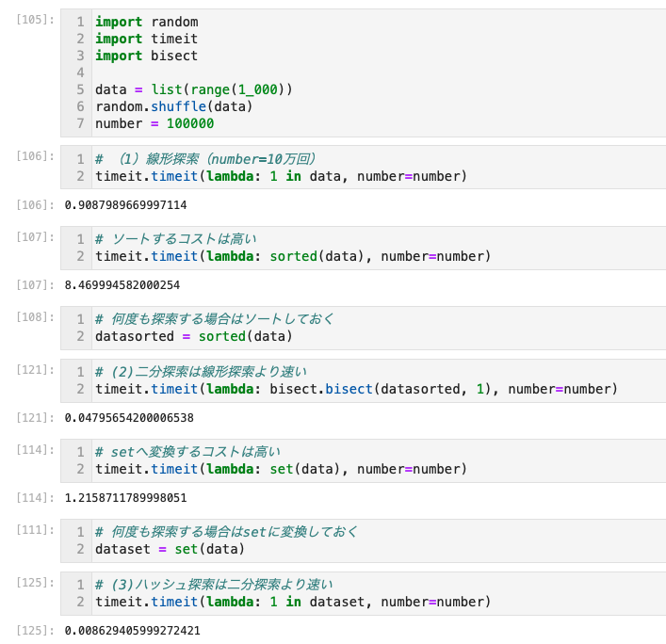Click the output value 0.04795654200006538

(x=129, y=417)
